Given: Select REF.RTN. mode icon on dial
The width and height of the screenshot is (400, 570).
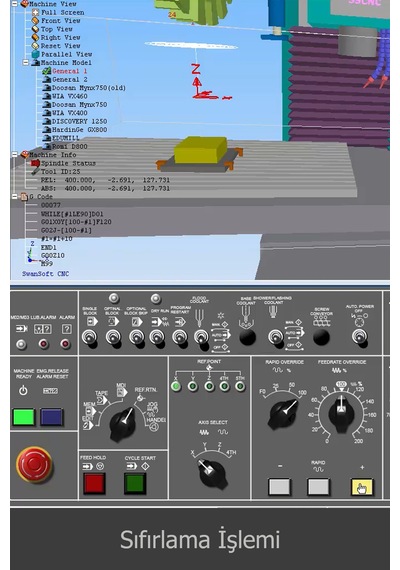Looking at the screenshot, I should point(140,398).
